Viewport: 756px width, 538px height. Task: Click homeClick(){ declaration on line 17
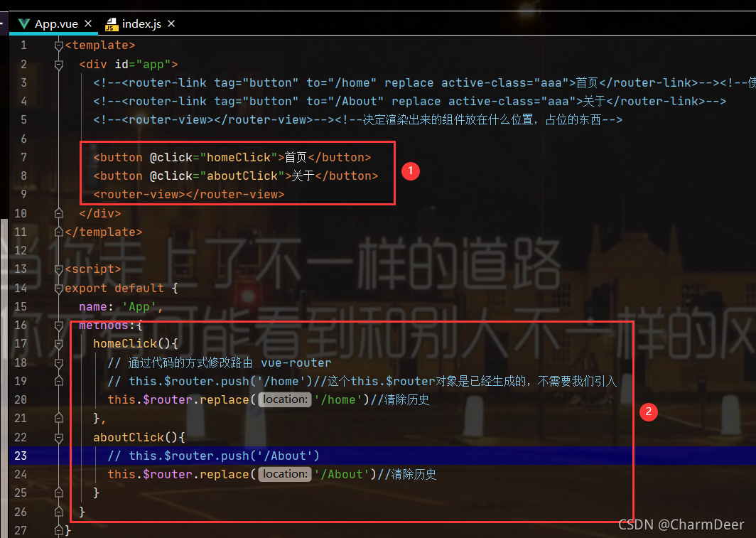(x=136, y=344)
